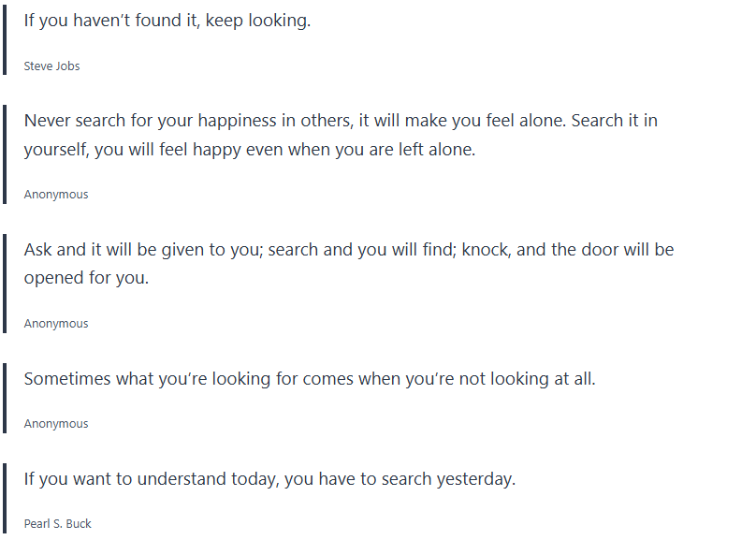
Task: Select Anonymous below the "opened for you" quote
Action: [x=56, y=324]
